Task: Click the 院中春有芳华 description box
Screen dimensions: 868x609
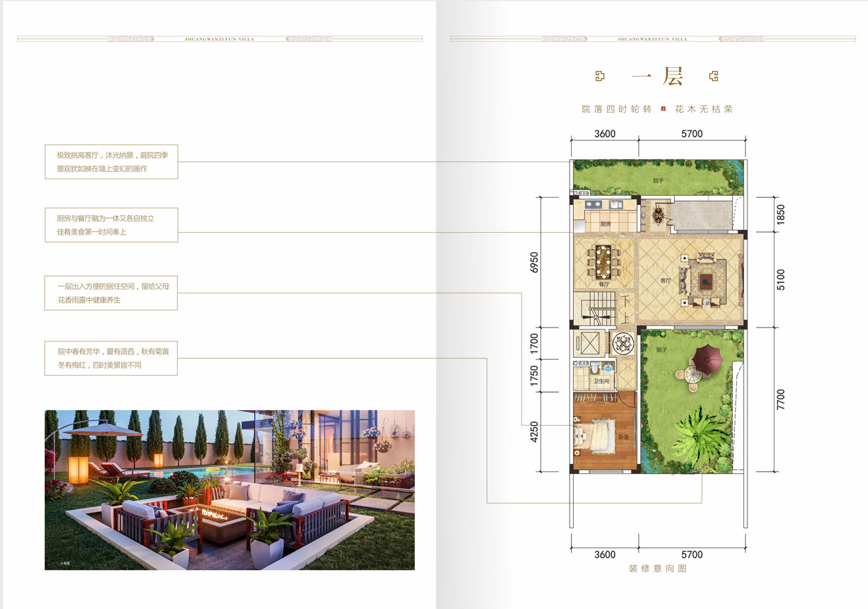Action: 111,358
